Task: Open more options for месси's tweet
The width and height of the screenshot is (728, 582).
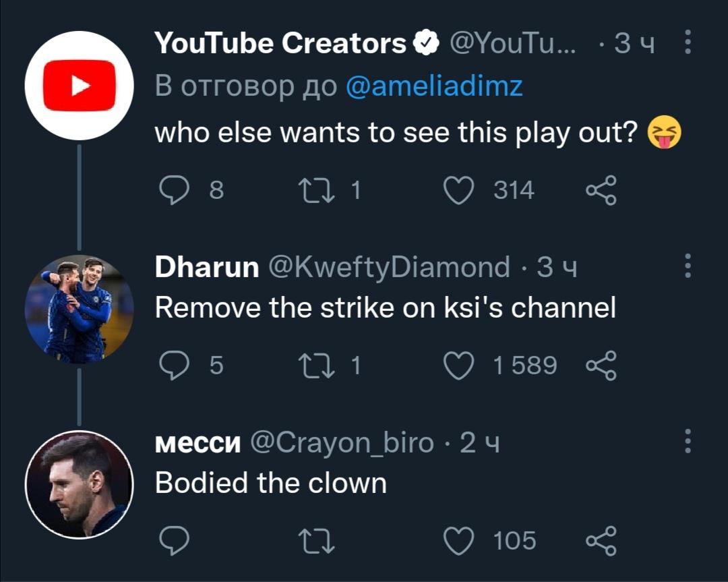Action: tap(688, 441)
